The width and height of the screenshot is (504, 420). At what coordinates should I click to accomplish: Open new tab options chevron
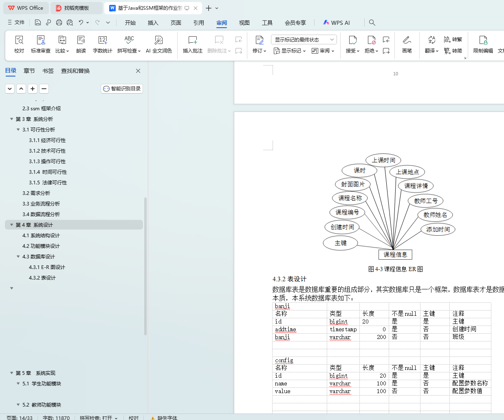click(x=217, y=8)
